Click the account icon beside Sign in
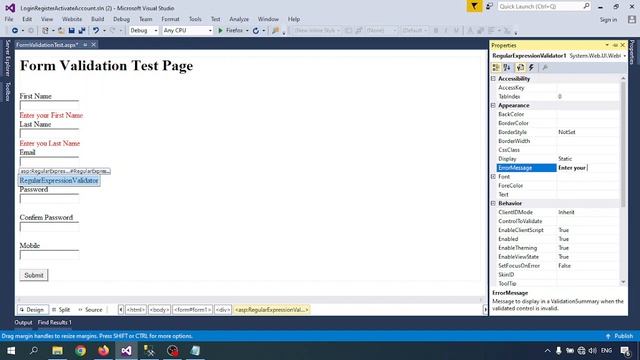This screenshot has width=640, height=360. [x=632, y=19]
